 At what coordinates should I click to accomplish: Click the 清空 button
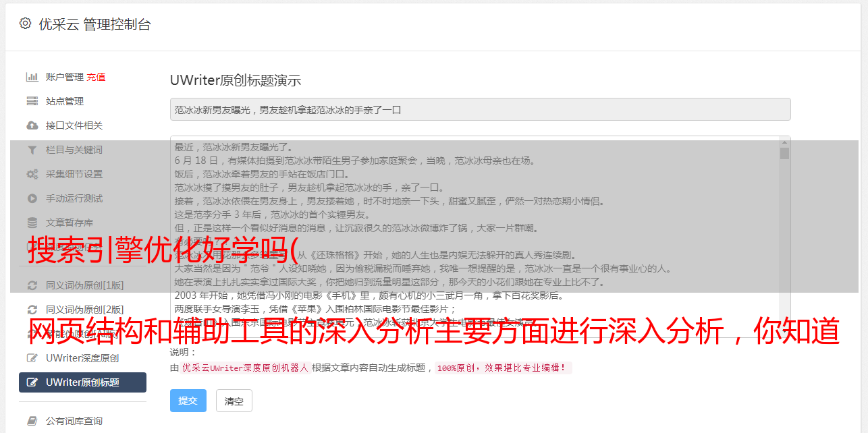click(234, 401)
